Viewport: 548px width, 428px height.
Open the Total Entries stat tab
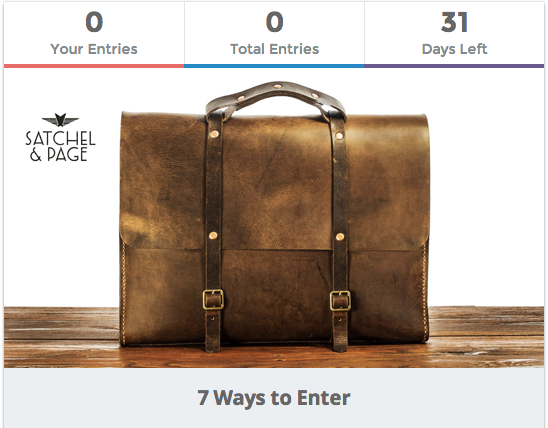tap(274, 34)
